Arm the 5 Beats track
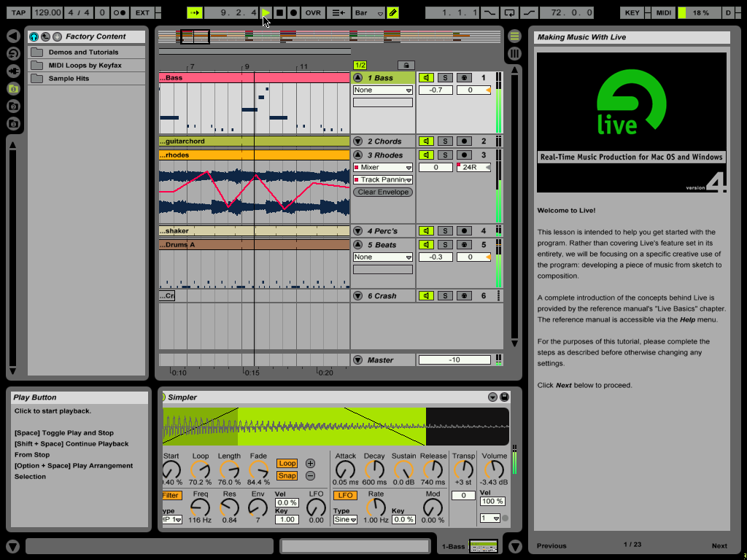The image size is (747, 560). pos(464,245)
